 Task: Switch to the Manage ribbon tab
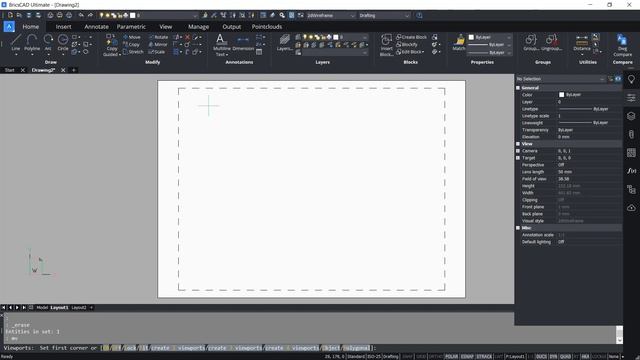coord(198,27)
